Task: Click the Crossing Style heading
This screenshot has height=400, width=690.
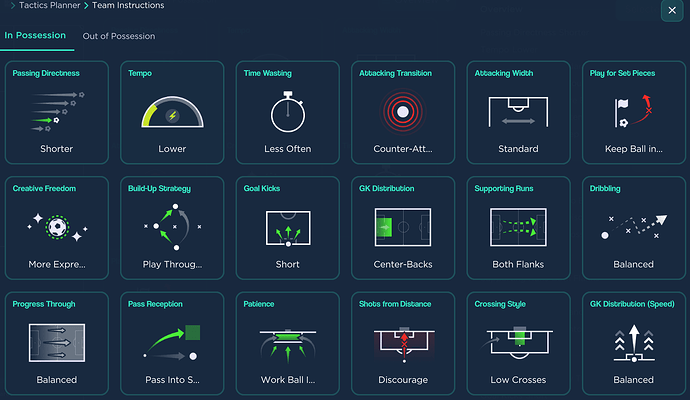Action: coord(500,304)
